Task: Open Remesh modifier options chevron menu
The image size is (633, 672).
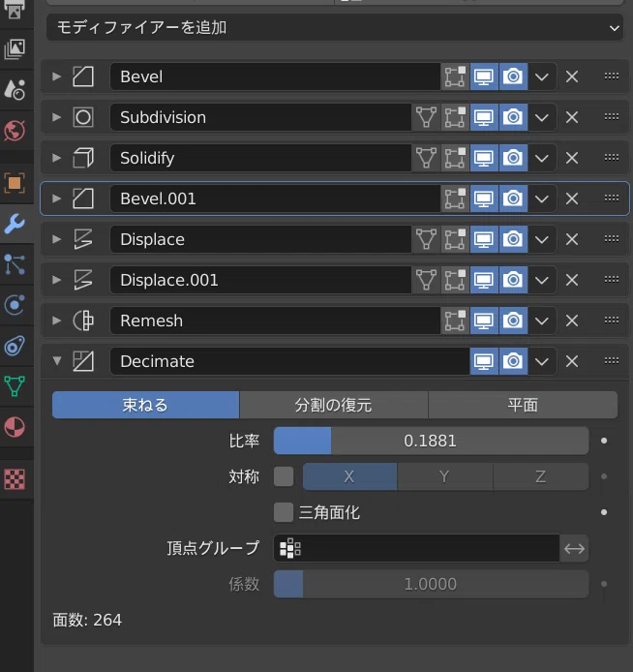Action: pos(542,321)
